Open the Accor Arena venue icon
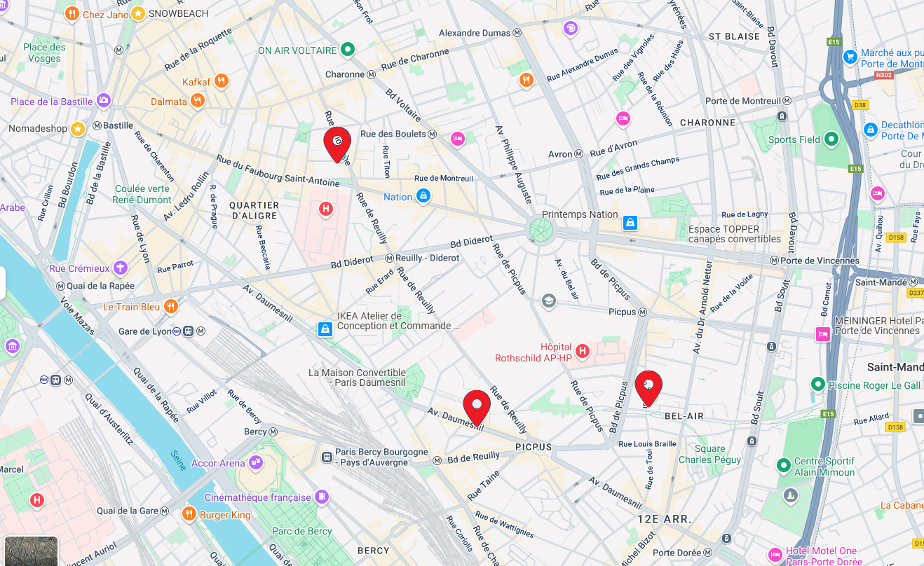 (x=256, y=462)
